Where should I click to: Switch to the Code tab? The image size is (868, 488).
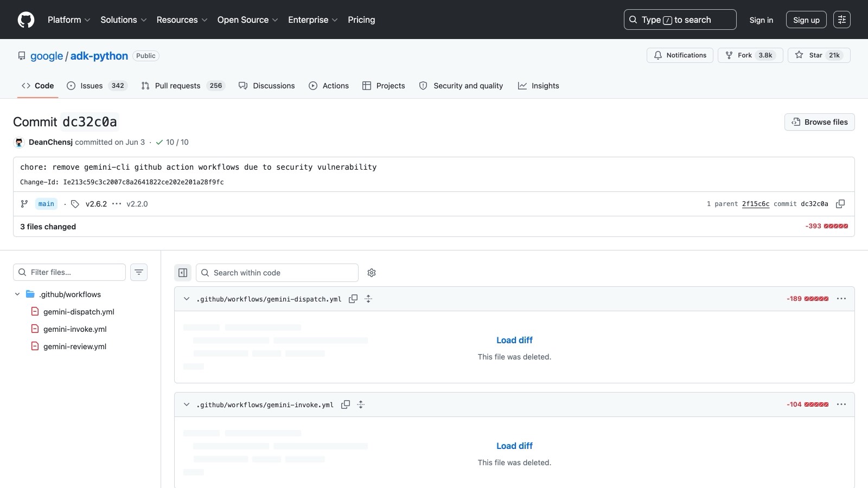click(37, 86)
